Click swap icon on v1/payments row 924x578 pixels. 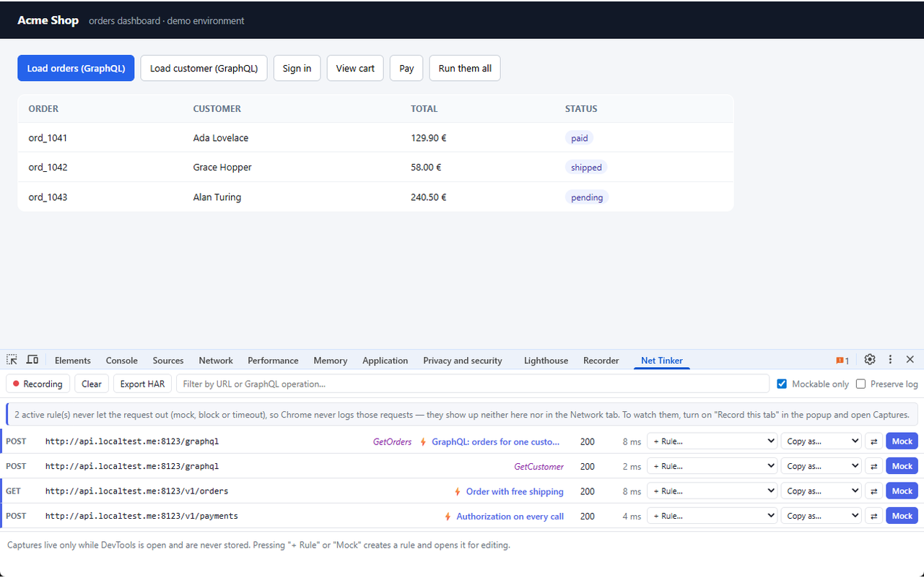coord(873,516)
